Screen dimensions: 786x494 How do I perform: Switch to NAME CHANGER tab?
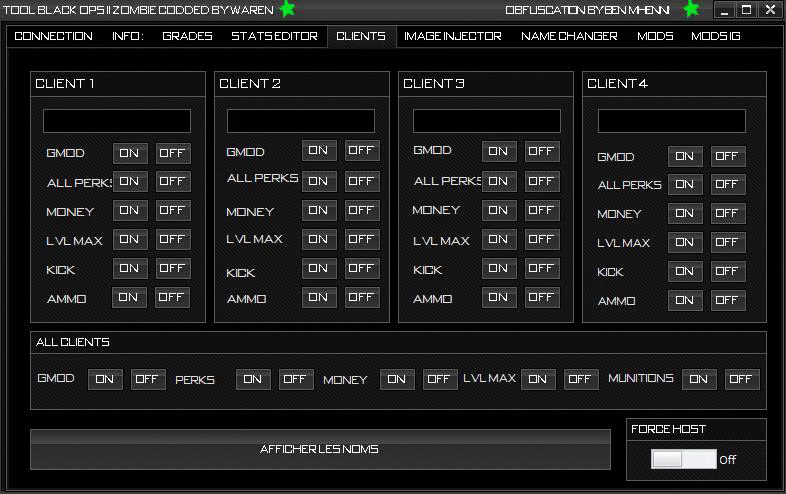click(569, 36)
